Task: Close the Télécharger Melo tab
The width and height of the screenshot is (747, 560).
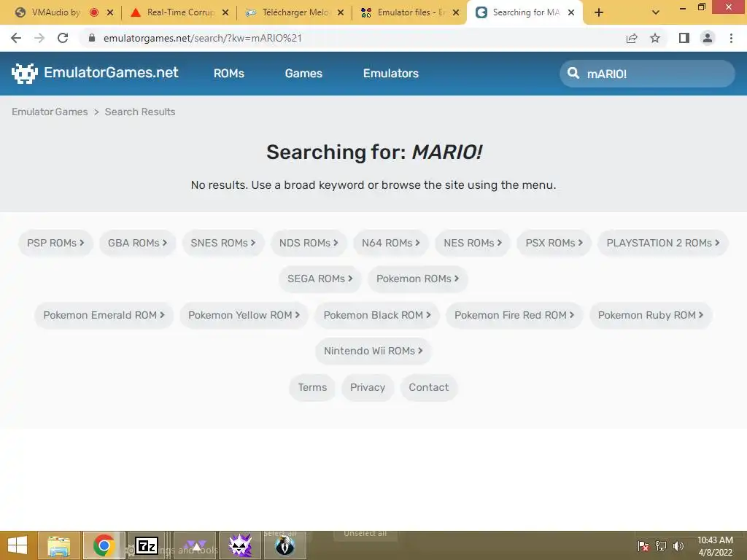Action: click(341, 12)
